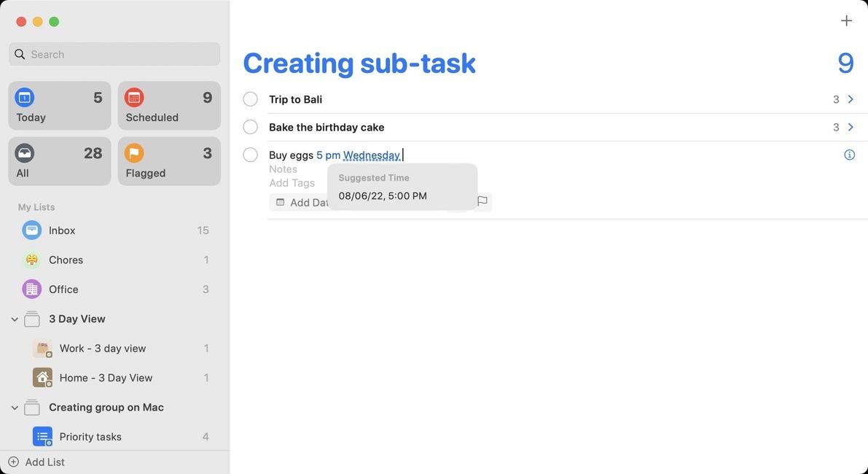Open the All reminders smart list
Image resolution: width=868 pixels, height=474 pixels.
coord(59,161)
